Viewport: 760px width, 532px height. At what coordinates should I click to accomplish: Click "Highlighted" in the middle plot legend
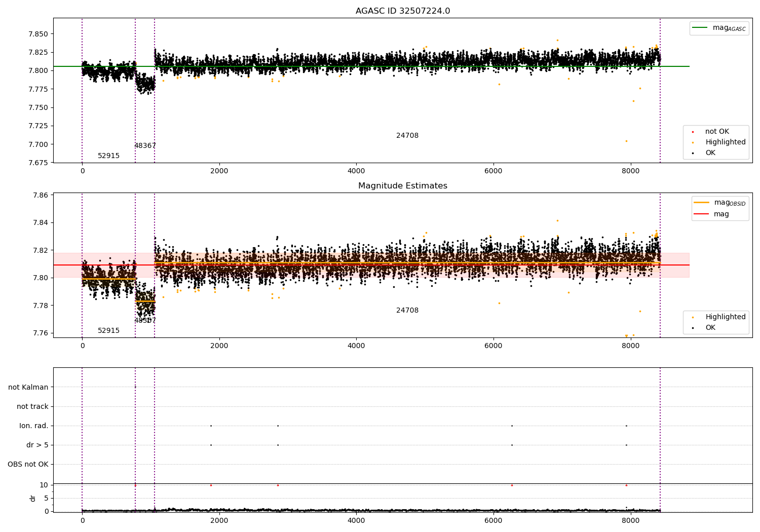pos(726,317)
